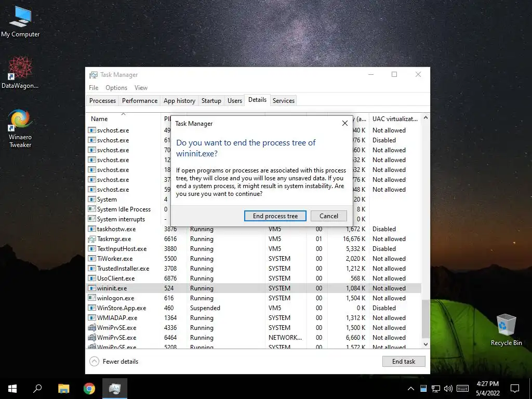Select WmiPrvSE.exe icon with PID 6464
The height and width of the screenshot is (399, 532).
(x=91, y=338)
